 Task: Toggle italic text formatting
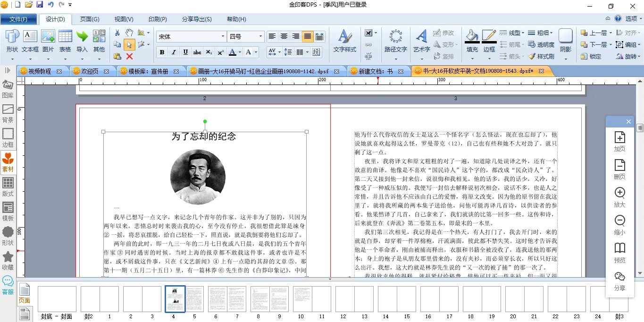click(x=174, y=52)
